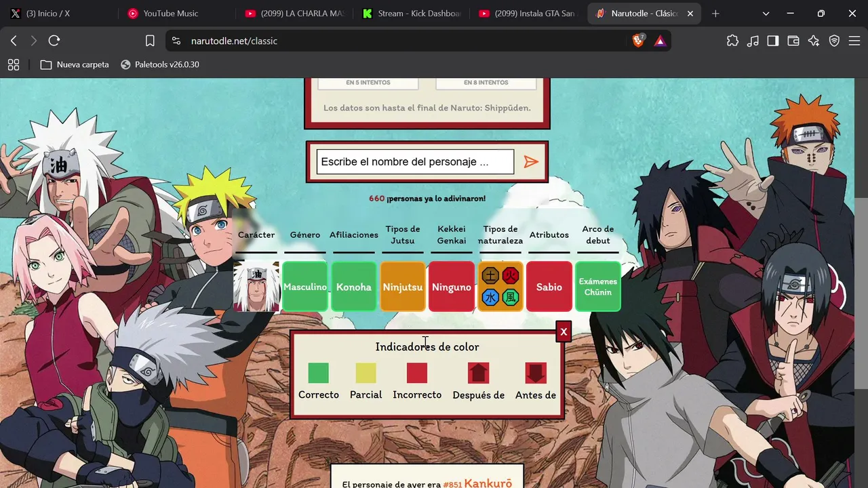
Task: Click the yellow Parcial color swatch
Action: (x=366, y=373)
